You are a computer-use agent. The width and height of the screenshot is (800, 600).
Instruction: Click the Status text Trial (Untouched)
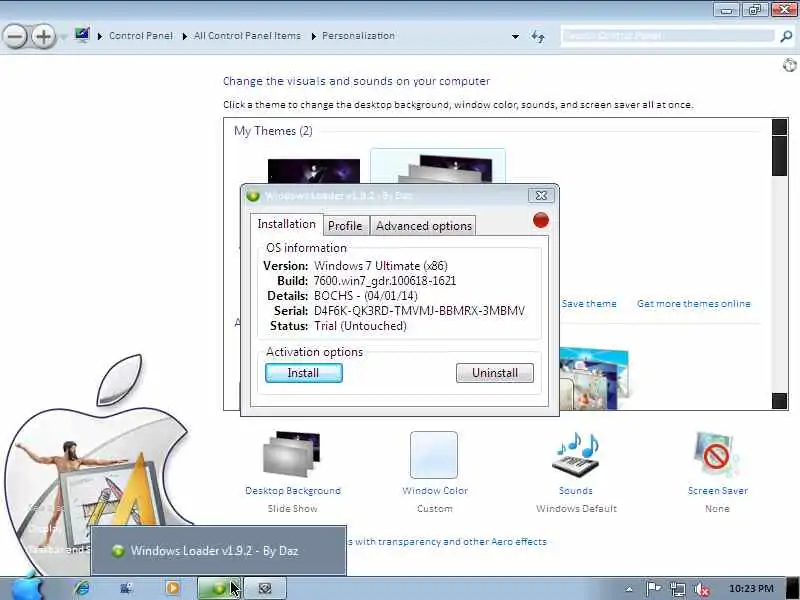[360, 326]
